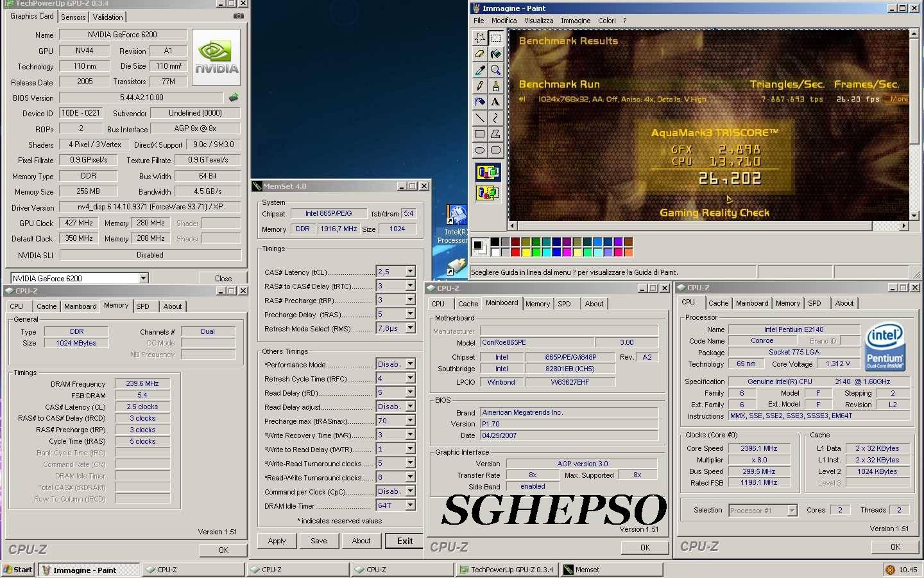This screenshot has width=924, height=578.
Task: Click the Close button in GPU-Z
Action: click(223, 278)
